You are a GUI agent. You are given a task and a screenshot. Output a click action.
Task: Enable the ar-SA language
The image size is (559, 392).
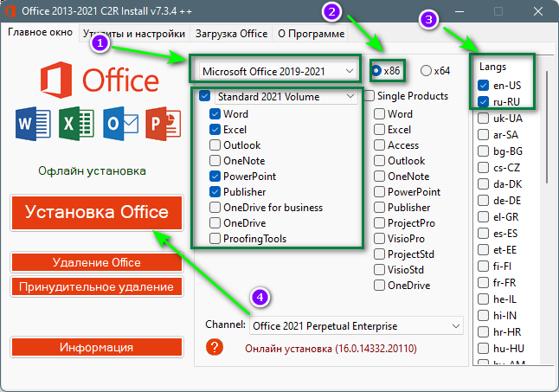click(x=483, y=135)
